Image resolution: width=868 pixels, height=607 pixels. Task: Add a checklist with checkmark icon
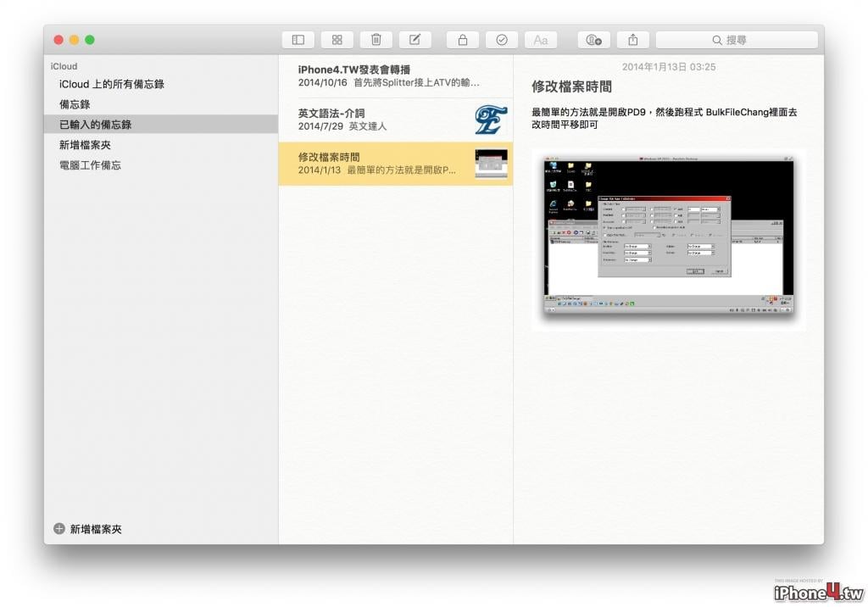(502, 40)
